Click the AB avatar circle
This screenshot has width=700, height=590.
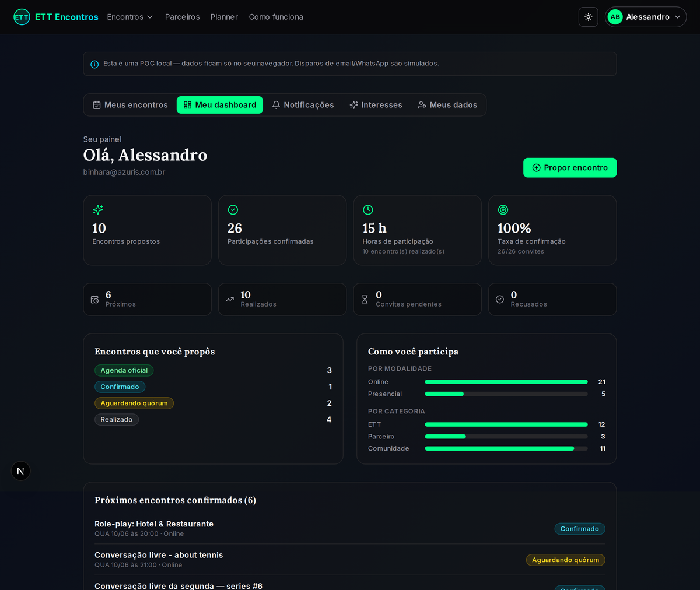click(615, 17)
